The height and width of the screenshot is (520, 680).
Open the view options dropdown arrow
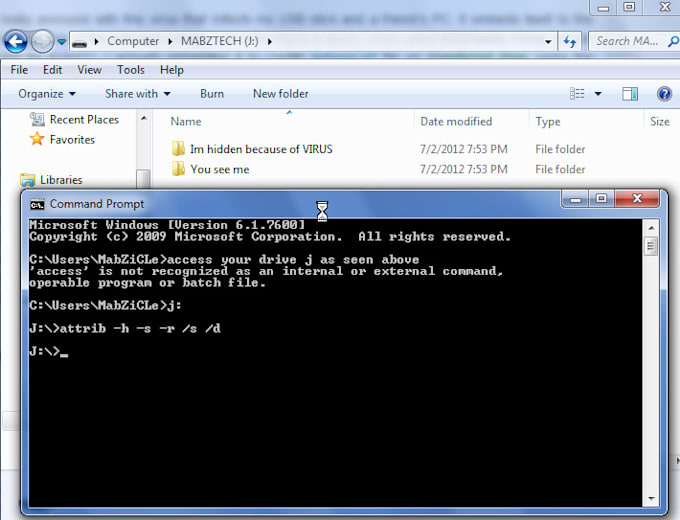tap(598, 93)
